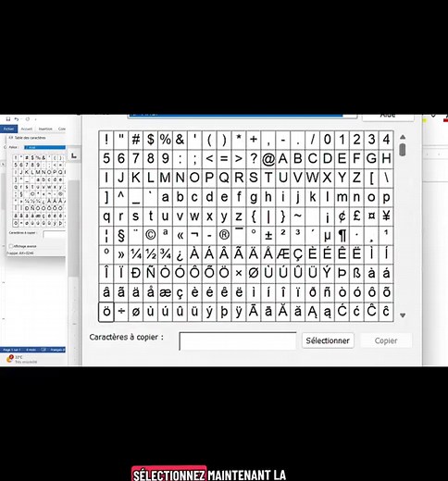The height and width of the screenshot is (481, 448).
Task: Select the uppercase Ñ cell
Action: 151,274
